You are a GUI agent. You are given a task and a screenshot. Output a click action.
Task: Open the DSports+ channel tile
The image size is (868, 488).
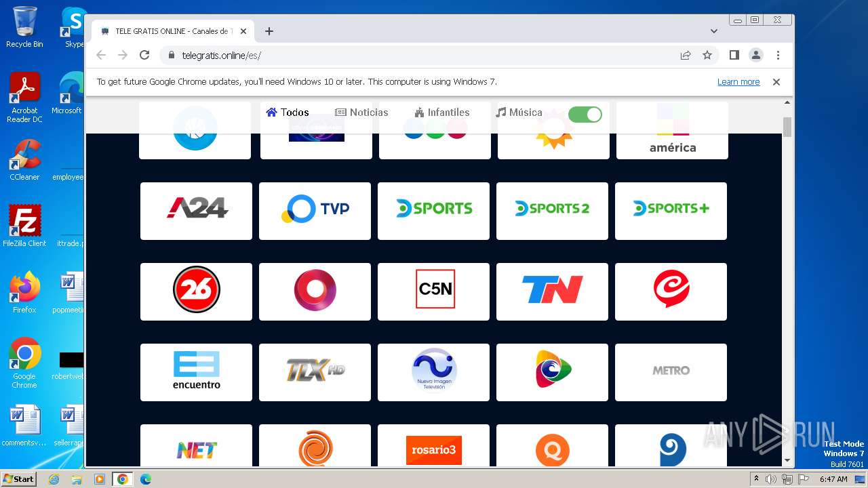671,211
